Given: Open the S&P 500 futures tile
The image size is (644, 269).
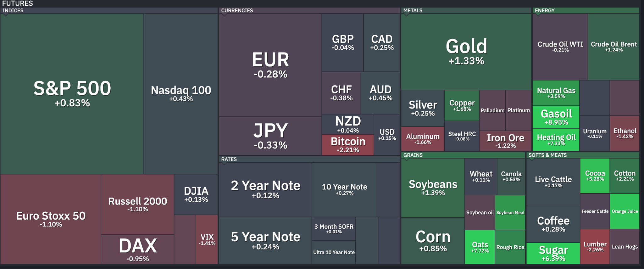Looking at the screenshot, I should pos(72,94).
